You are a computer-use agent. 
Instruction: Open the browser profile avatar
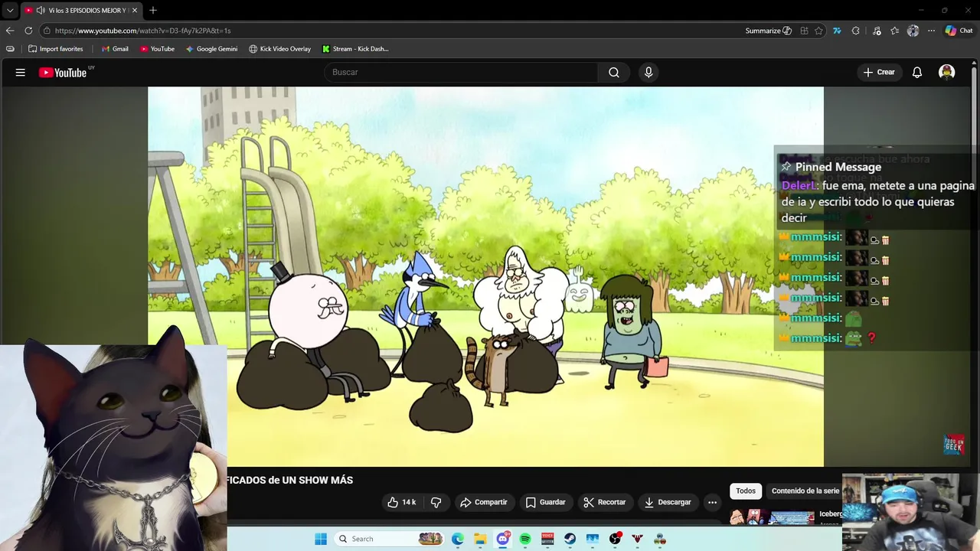(x=913, y=31)
